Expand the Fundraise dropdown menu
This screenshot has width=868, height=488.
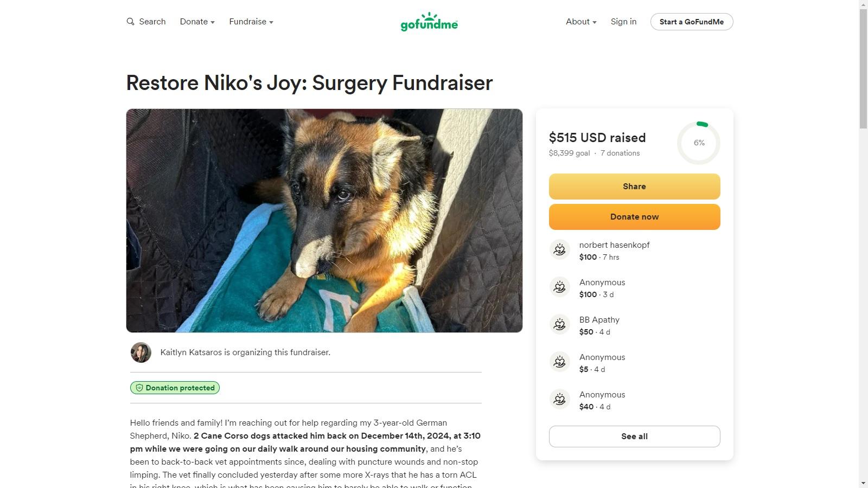[251, 22]
